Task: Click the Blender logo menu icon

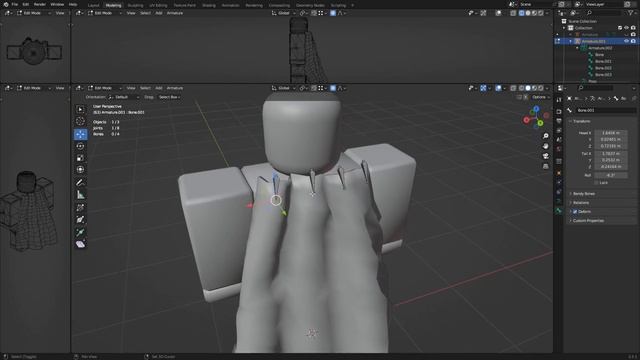Action: click(x=6, y=4)
